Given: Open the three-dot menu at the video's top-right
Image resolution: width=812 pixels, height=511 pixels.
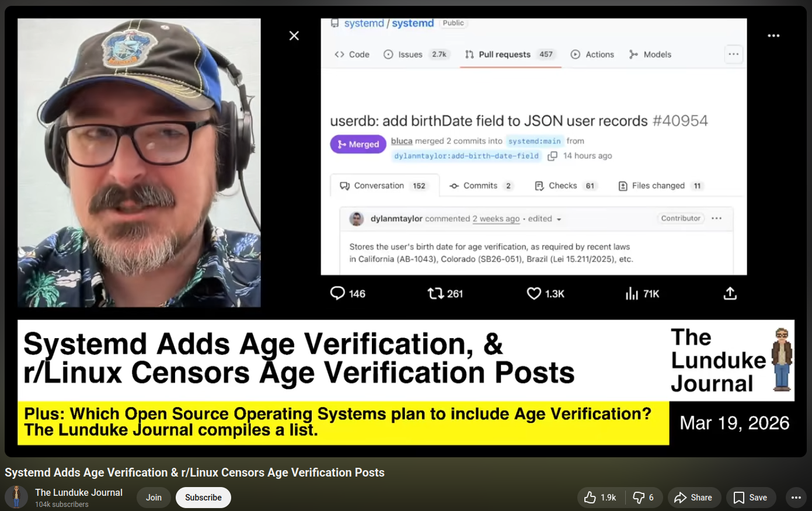Looking at the screenshot, I should pyautogui.click(x=773, y=36).
